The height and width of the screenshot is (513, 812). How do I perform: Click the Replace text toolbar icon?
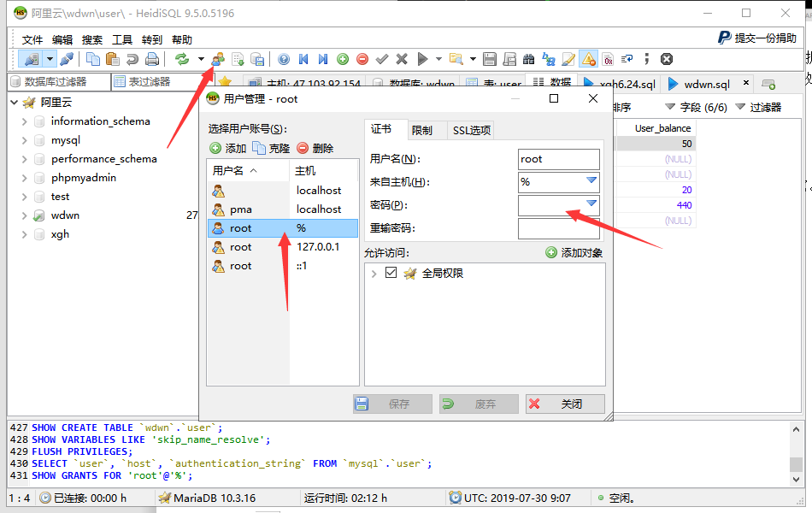549,59
